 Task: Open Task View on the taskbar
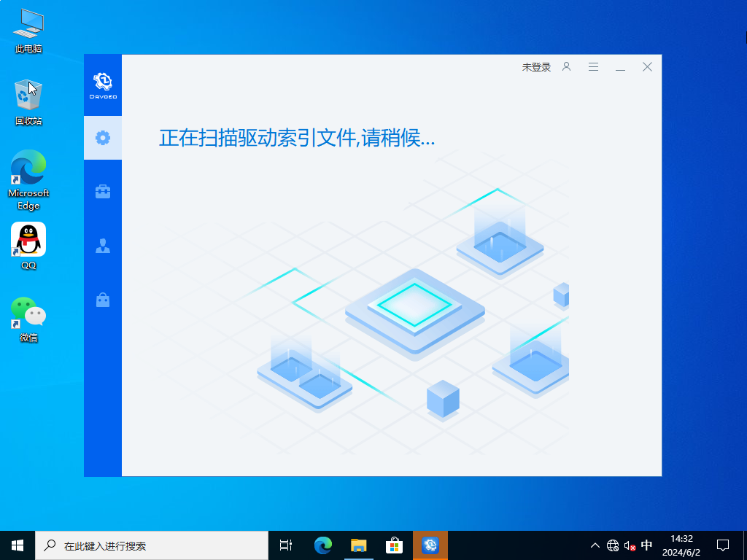point(285,545)
